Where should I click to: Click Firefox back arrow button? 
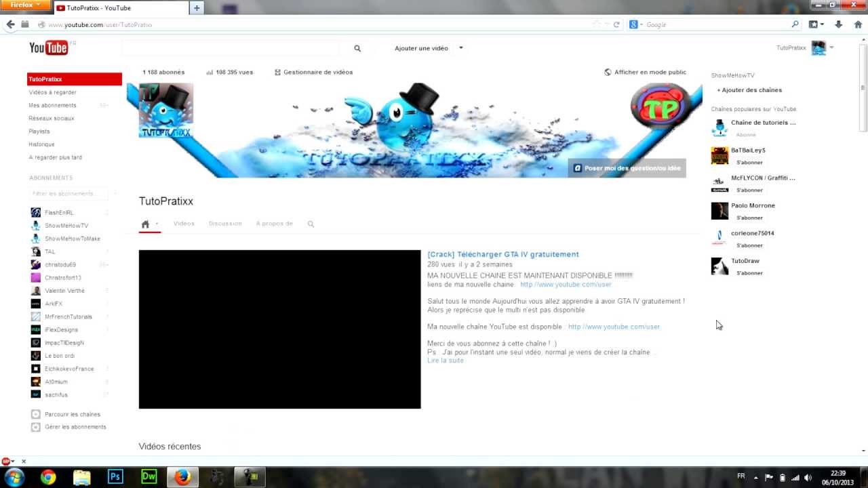10,24
